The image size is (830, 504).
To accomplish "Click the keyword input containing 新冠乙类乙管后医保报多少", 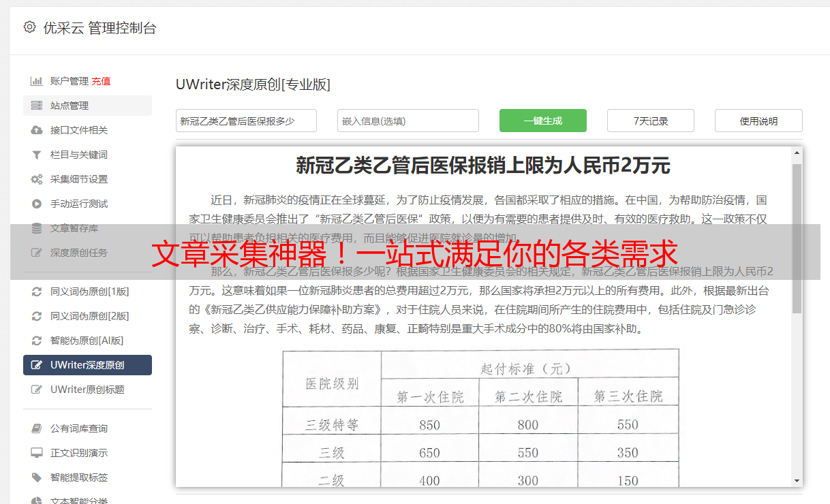I will click(246, 121).
